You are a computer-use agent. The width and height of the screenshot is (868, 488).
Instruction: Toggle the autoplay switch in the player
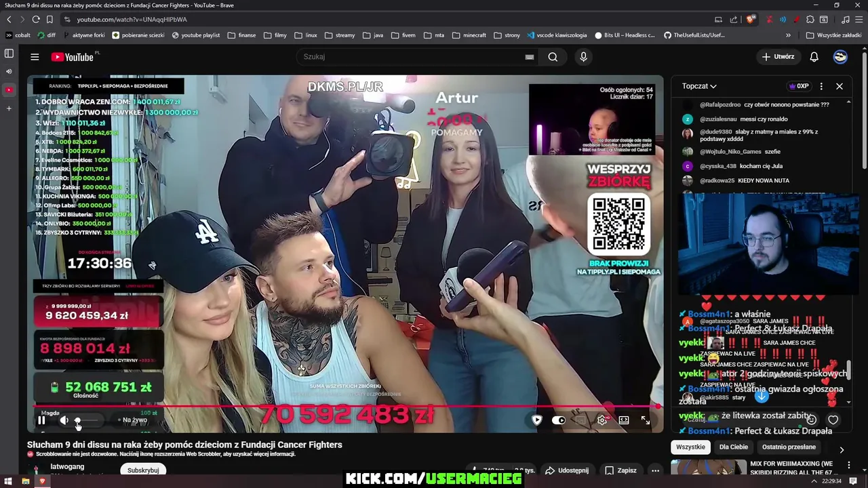pos(558,420)
